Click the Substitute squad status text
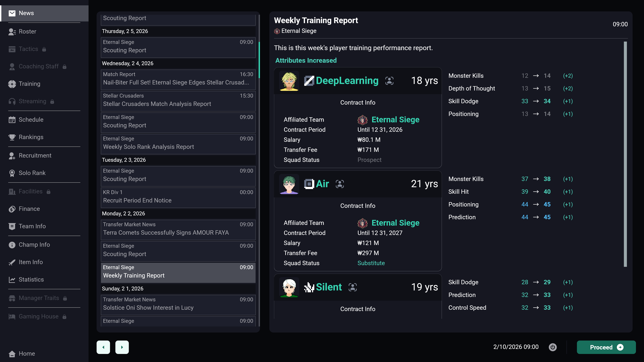This screenshot has height=362, width=644. pyautogui.click(x=371, y=263)
